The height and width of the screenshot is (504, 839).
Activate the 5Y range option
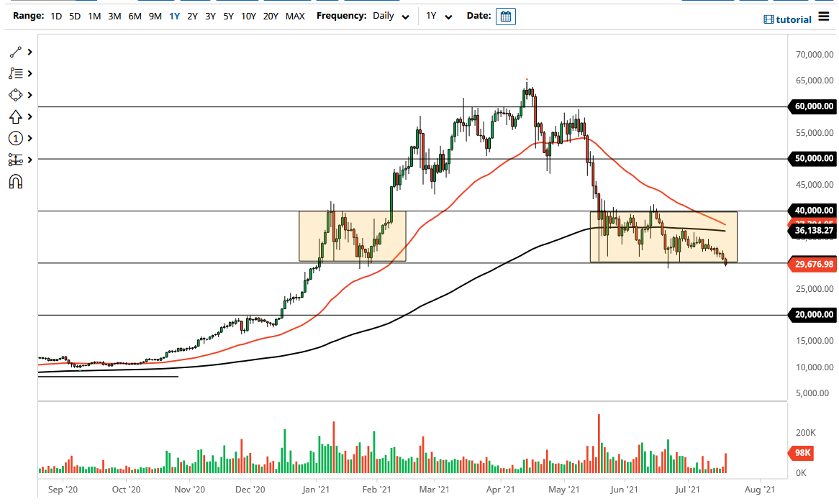click(x=228, y=16)
